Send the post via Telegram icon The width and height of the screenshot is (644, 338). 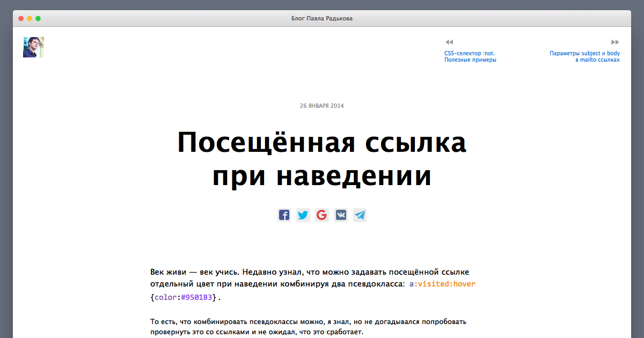point(360,215)
